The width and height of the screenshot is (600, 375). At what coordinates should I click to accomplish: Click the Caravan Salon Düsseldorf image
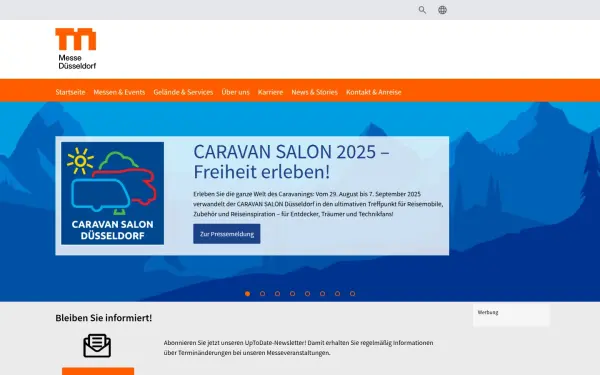[x=112, y=193]
